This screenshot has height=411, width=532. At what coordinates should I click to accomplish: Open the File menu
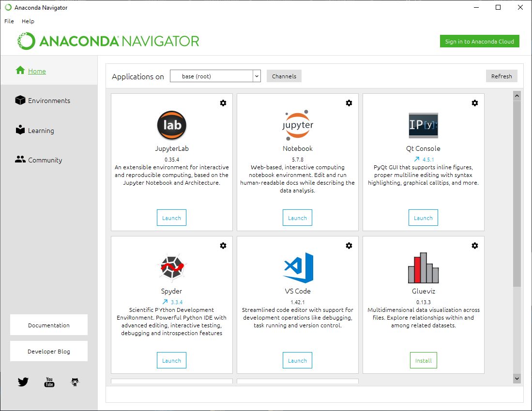[x=8, y=21]
